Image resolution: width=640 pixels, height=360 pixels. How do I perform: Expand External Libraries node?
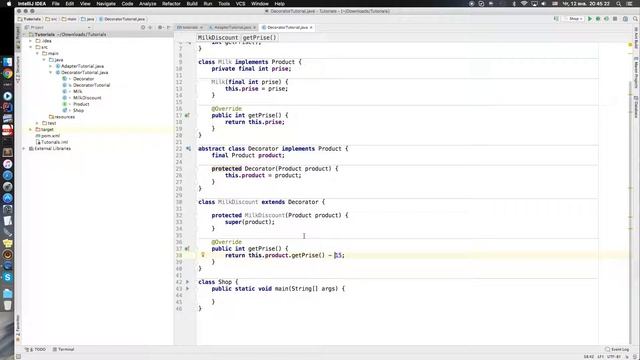24,149
